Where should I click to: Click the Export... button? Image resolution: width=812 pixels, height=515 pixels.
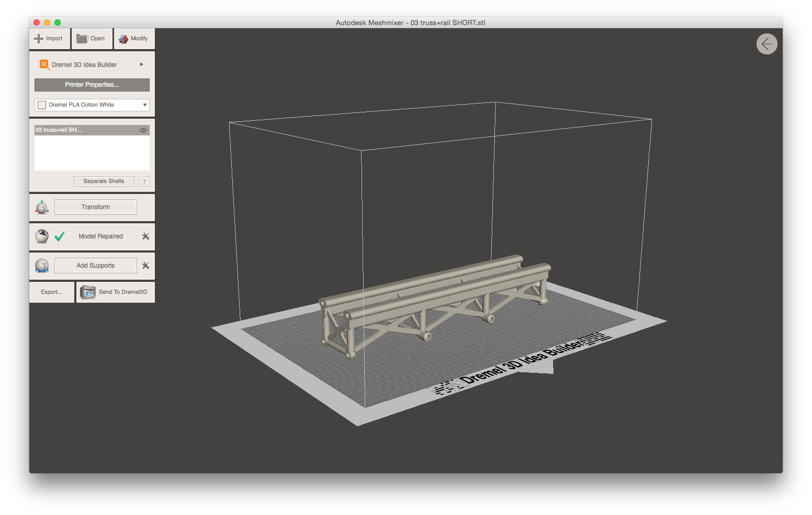(x=51, y=292)
